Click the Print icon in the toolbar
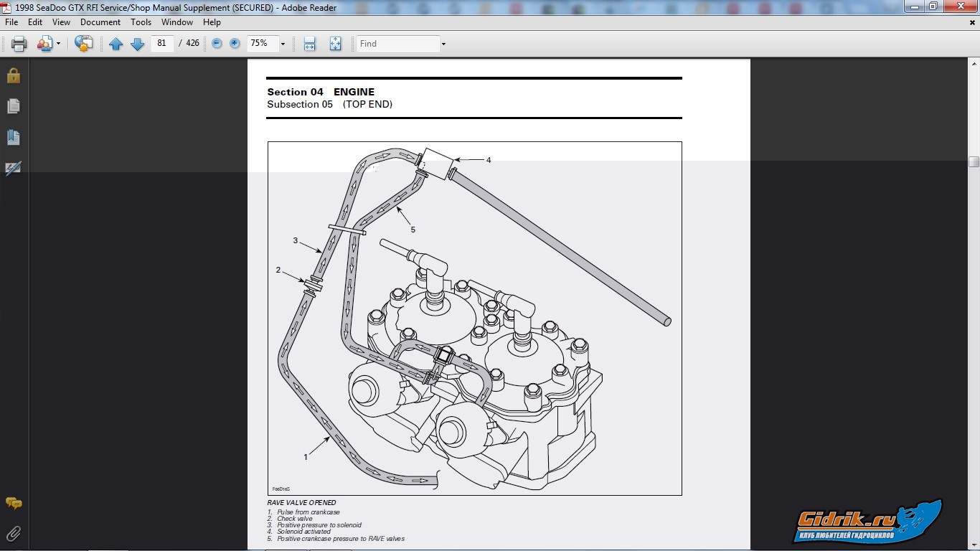 pyautogui.click(x=19, y=44)
